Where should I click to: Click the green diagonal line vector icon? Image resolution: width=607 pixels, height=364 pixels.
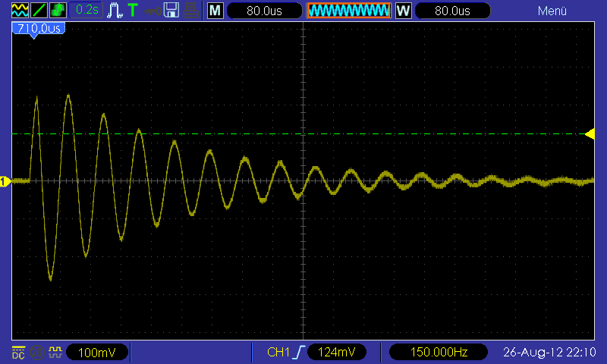coord(39,10)
